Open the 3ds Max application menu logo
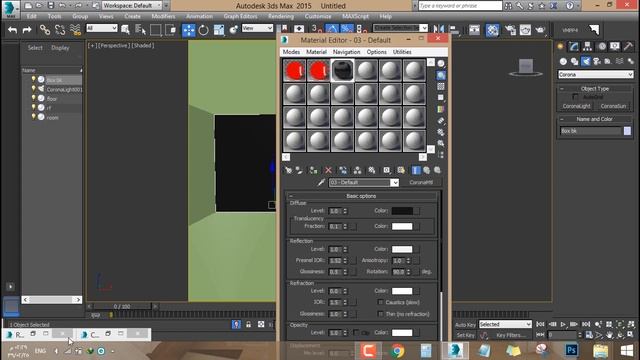640x360 pixels. tap(10, 9)
